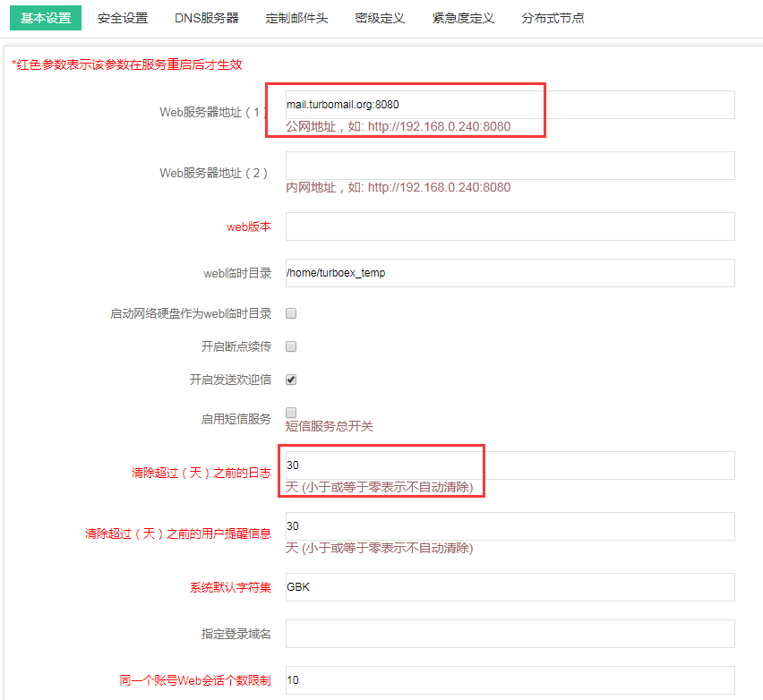Switch to the 紧急度定义 tab
The height and width of the screenshot is (700, 763).
tap(463, 18)
